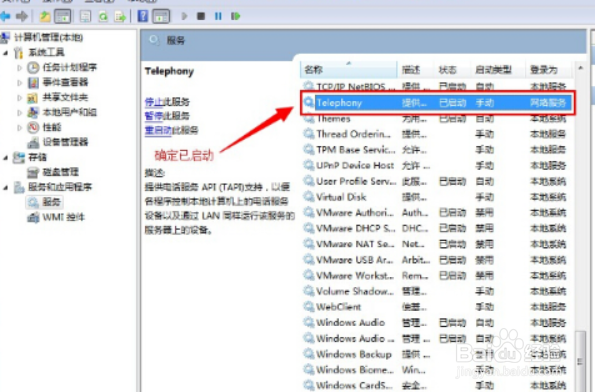Select VMware USB Arbitration row
This screenshot has height=392, width=595.
(x=436, y=260)
